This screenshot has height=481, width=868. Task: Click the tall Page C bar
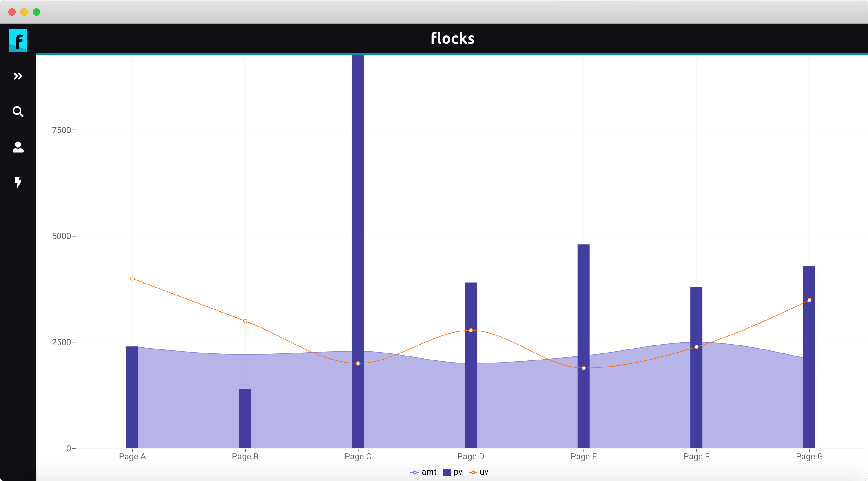pyautogui.click(x=358, y=202)
